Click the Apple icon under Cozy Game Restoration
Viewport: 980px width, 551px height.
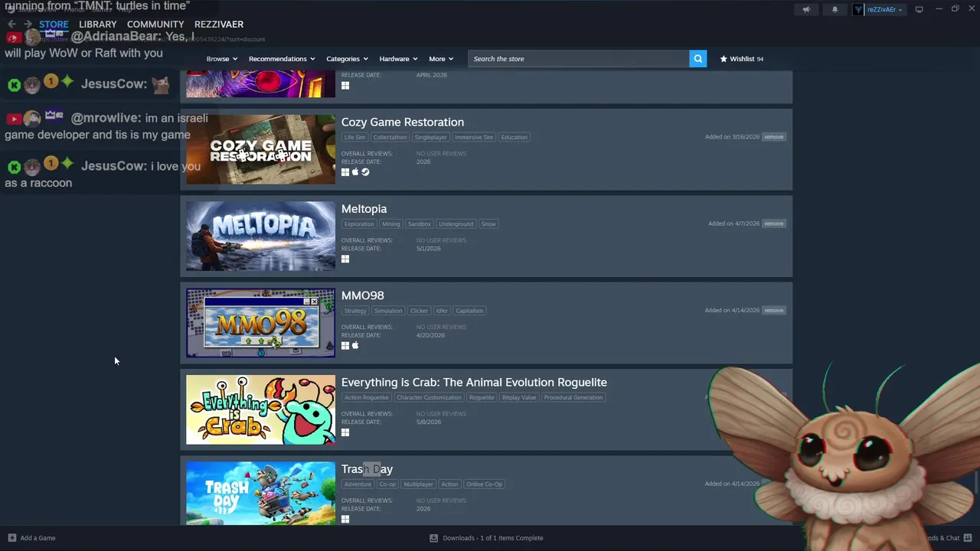pos(355,172)
